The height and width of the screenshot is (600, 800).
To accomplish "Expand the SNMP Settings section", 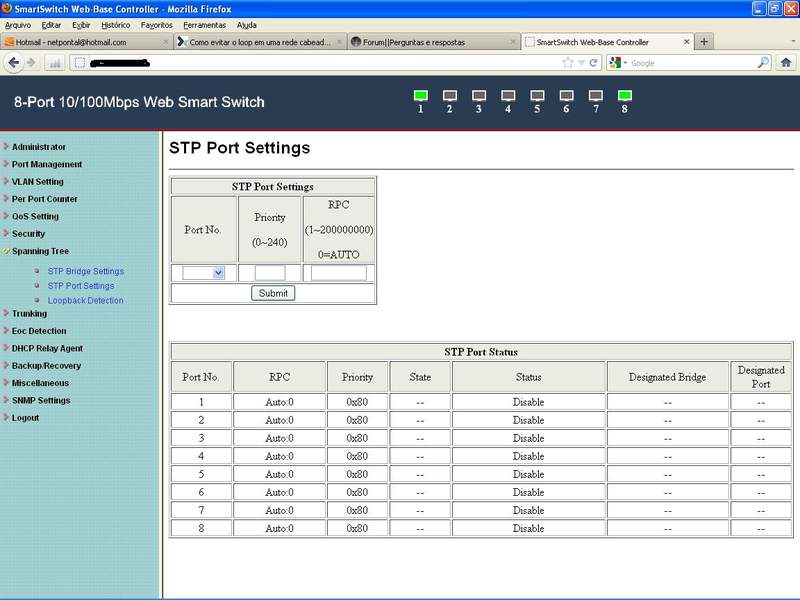I will pos(41,400).
